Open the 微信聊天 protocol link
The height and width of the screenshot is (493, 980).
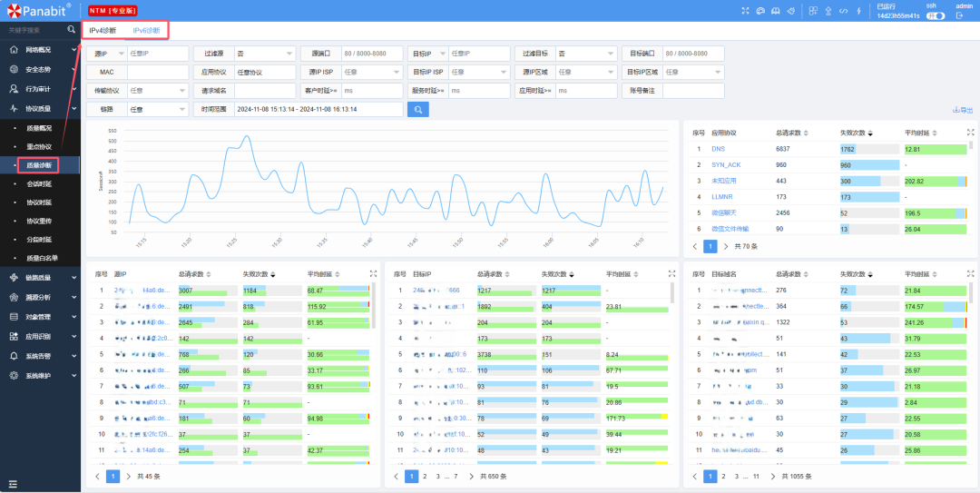coord(724,213)
